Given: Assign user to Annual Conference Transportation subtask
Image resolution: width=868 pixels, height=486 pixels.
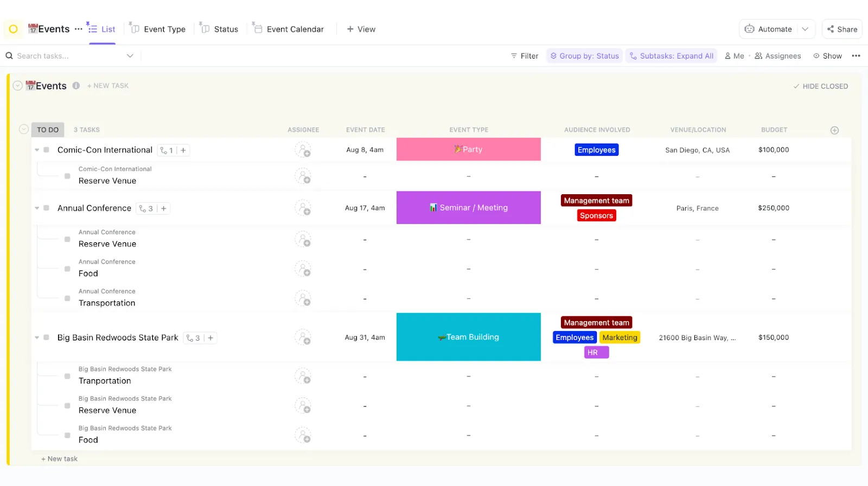Looking at the screenshot, I should [x=303, y=298].
